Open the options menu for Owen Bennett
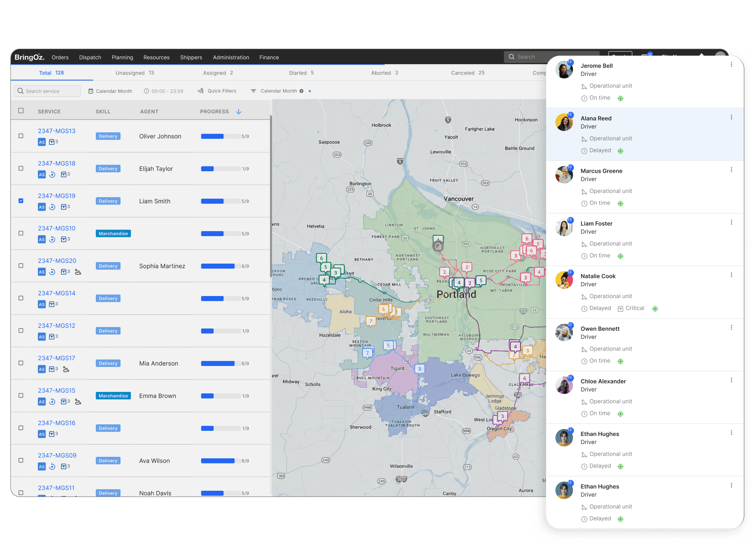This screenshot has width=756, height=543. click(731, 328)
